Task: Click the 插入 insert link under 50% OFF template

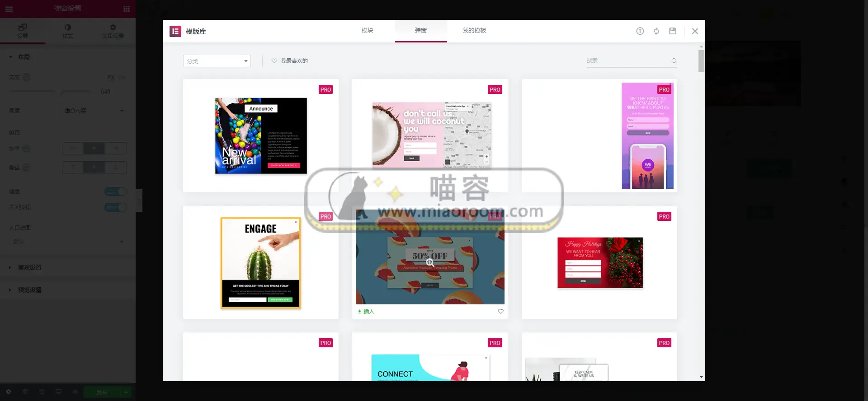Action: [366, 312]
